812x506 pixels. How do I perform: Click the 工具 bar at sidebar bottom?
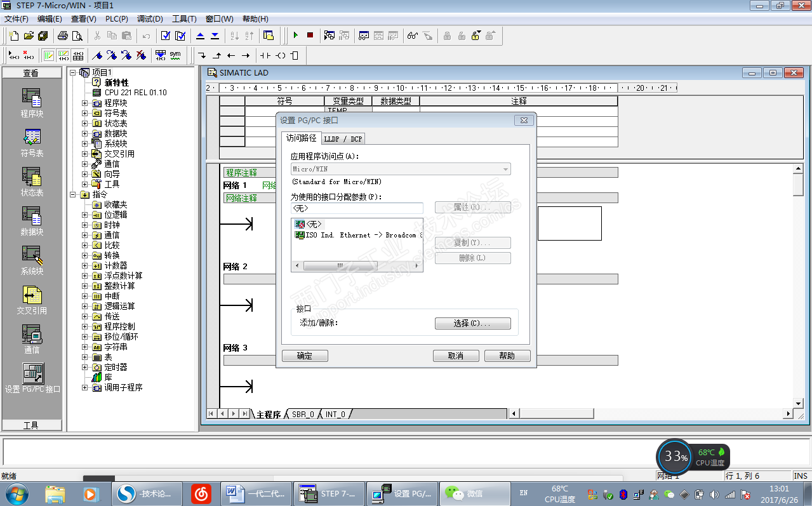tap(32, 425)
